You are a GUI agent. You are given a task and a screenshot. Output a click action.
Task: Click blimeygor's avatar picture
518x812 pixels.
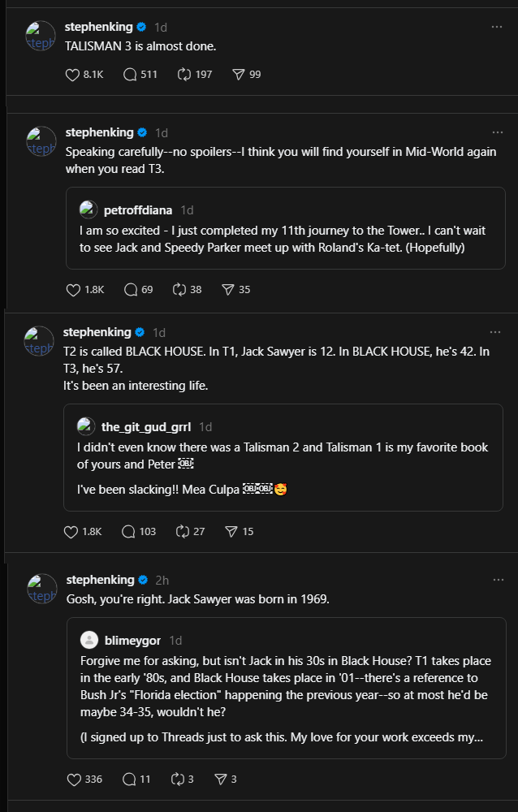click(x=89, y=640)
